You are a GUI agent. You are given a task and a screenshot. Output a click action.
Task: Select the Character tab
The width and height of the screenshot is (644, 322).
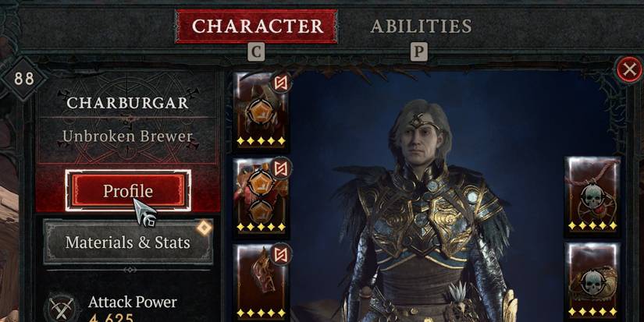click(257, 27)
